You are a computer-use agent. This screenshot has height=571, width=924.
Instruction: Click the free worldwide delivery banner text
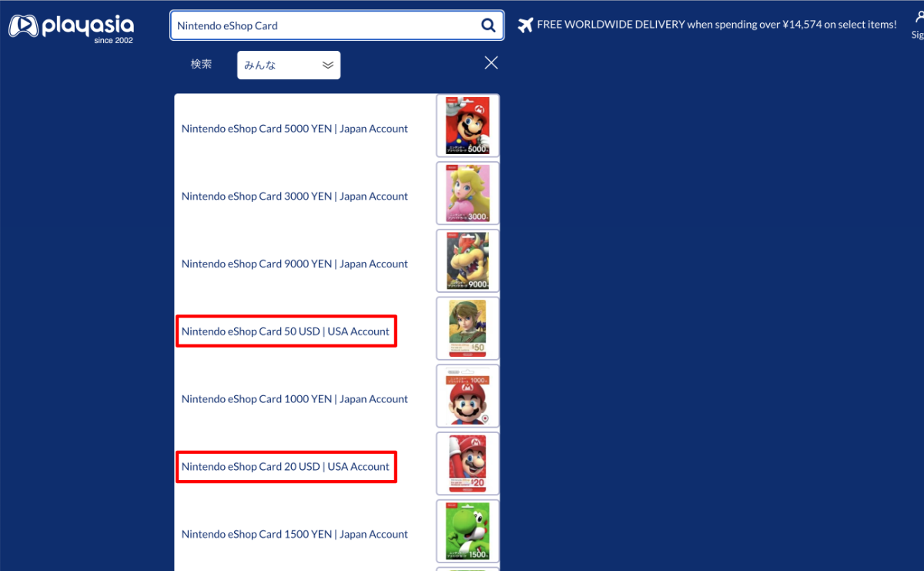(x=716, y=25)
